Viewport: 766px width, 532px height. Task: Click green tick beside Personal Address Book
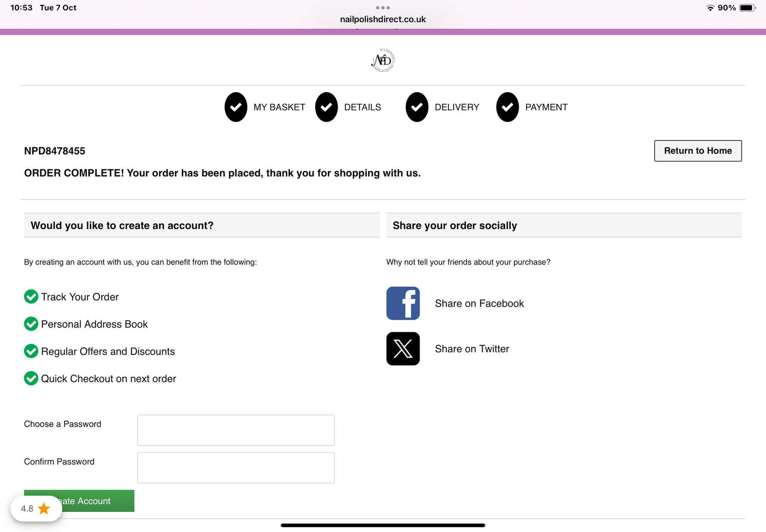[x=31, y=324]
